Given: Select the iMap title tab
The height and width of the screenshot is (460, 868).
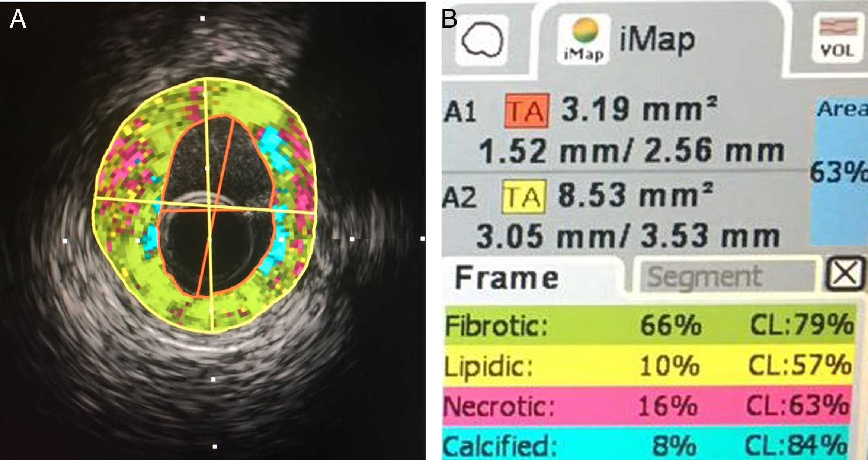Looking at the screenshot, I should tap(657, 39).
